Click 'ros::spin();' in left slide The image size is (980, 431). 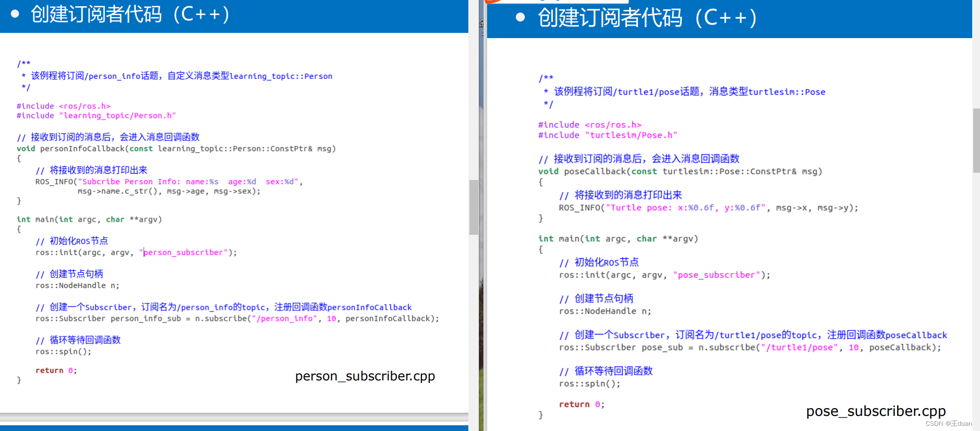pyautogui.click(x=63, y=351)
